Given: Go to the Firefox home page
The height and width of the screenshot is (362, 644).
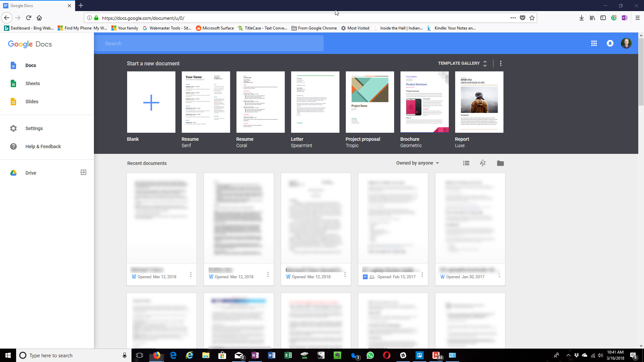Looking at the screenshot, I should tap(39, 18).
